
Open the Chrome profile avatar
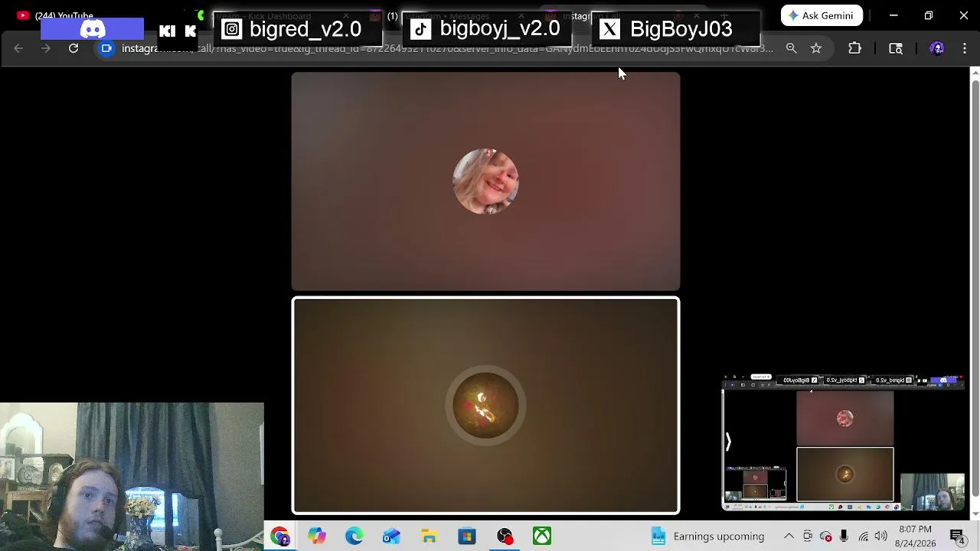coord(936,48)
